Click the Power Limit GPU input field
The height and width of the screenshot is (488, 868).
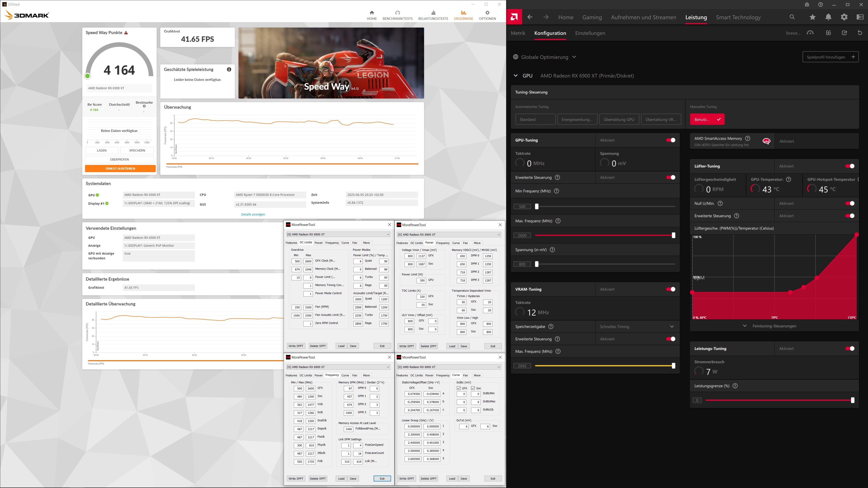pos(421,281)
